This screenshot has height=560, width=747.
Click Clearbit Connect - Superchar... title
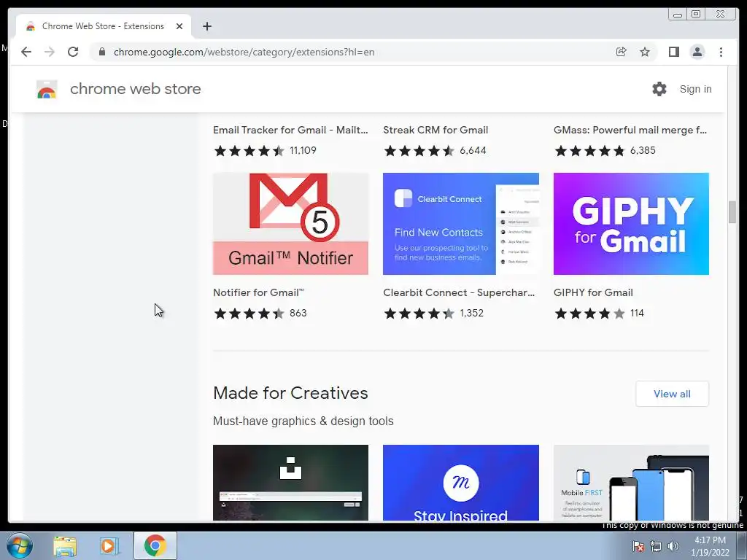click(x=459, y=292)
